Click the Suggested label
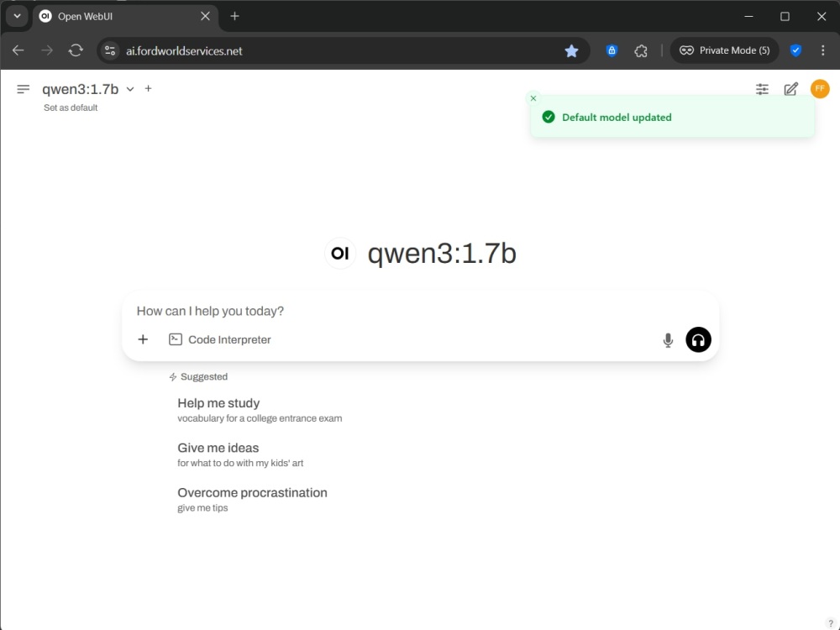 204,376
